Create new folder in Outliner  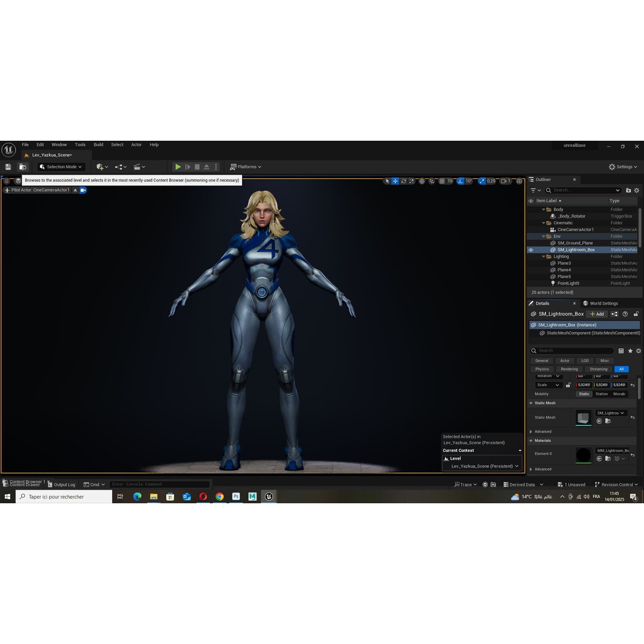point(628,190)
